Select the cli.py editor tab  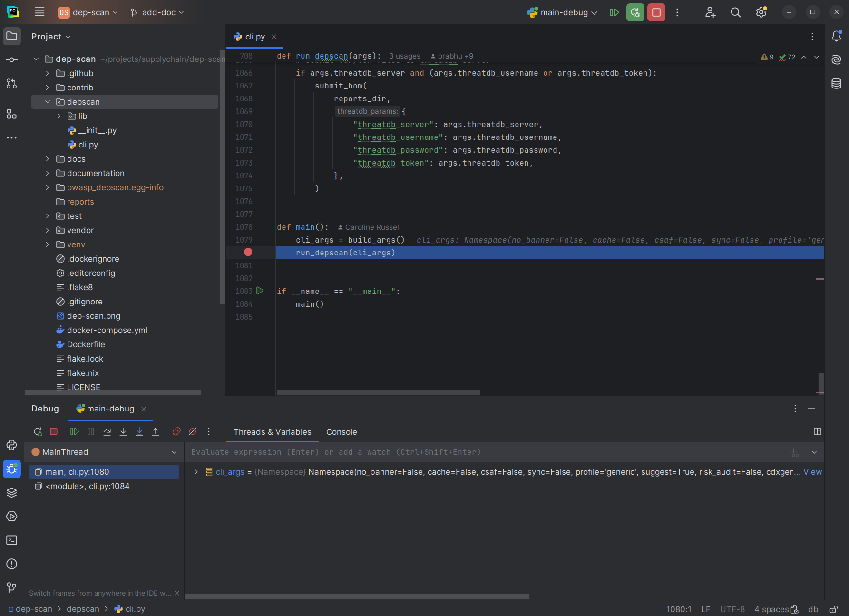coord(254,37)
